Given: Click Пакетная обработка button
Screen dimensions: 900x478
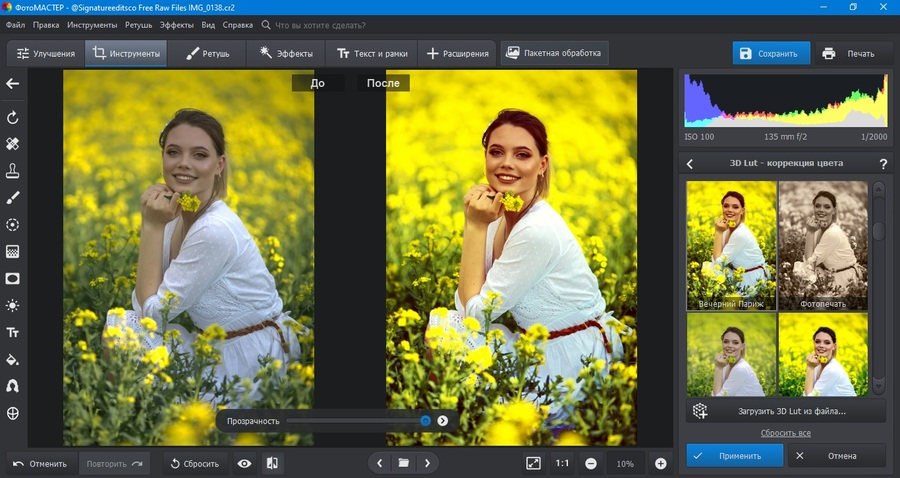Looking at the screenshot, I should click(554, 53).
